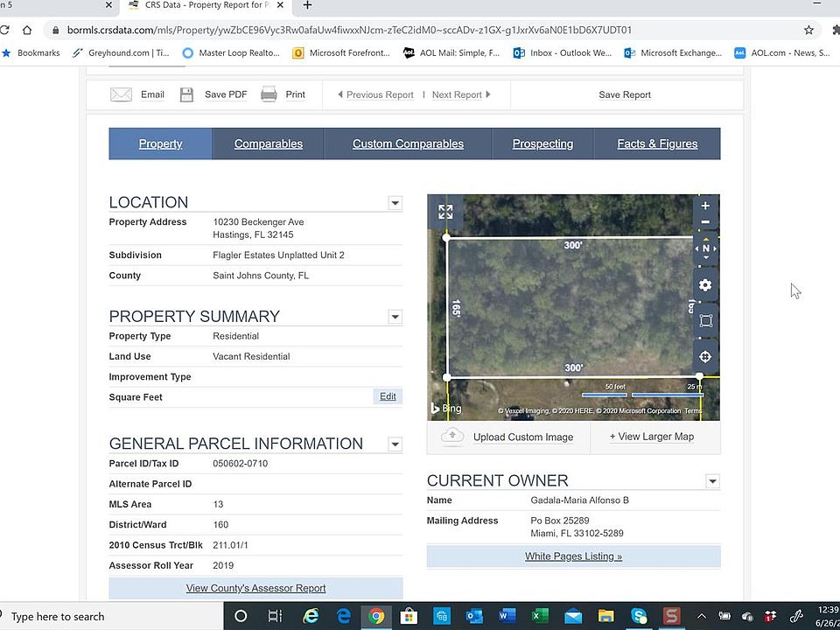Image resolution: width=840 pixels, height=630 pixels.
Task: Collapse the Property Summary section
Action: (x=395, y=317)
